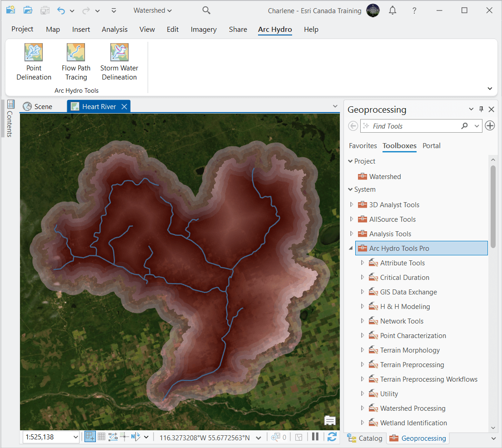The height and width of the screenshot is (448, 502).
Task: Pause map drawing
Action: (x=315, y=437)
